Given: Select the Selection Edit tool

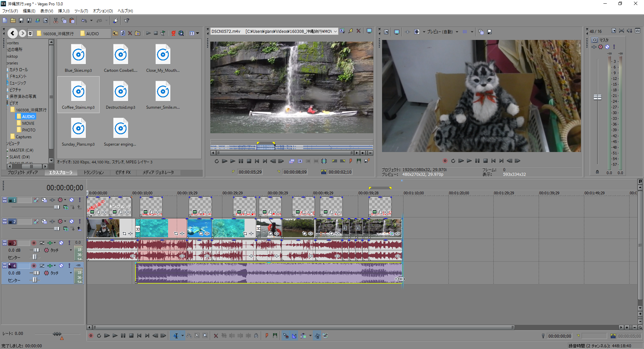Looking at the screenshot, I should pyautogui.click(x=197, y=336).
